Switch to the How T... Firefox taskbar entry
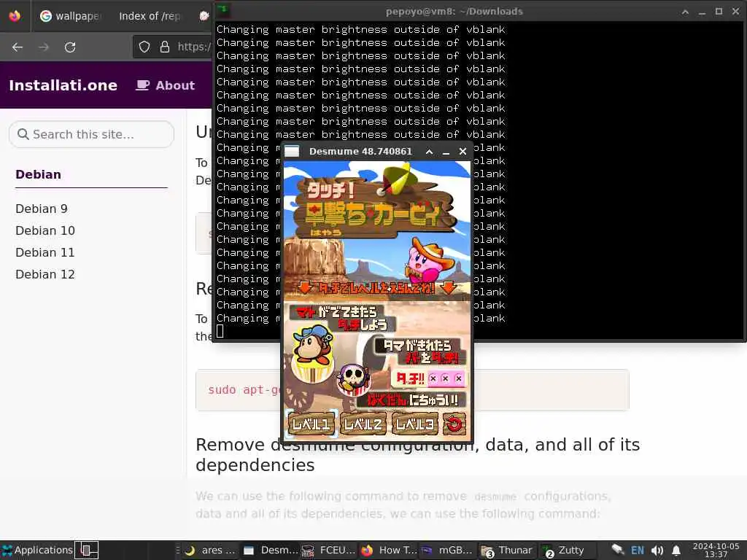This screenshot has height=560, width=747. (389, 550)
